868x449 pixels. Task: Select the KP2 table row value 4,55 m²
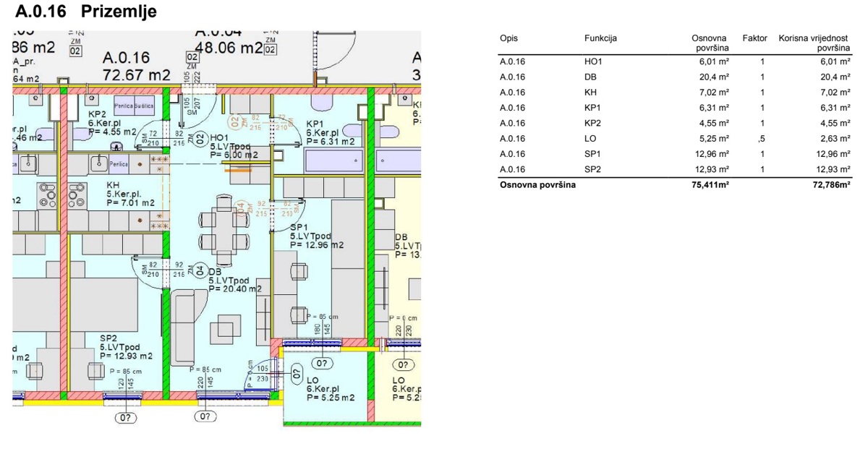[x=713, y=123]
